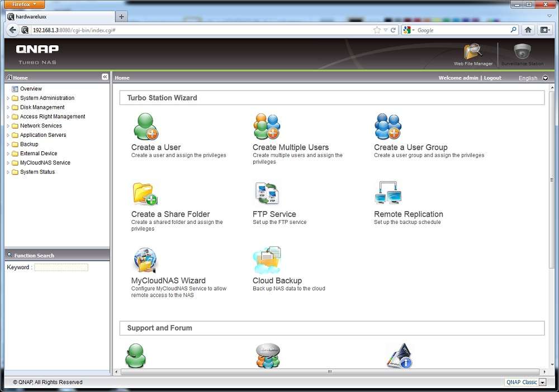Screen dimensions: 559x392
Task: Collapse the left navigation panel
Action: [x=105, y=77]
